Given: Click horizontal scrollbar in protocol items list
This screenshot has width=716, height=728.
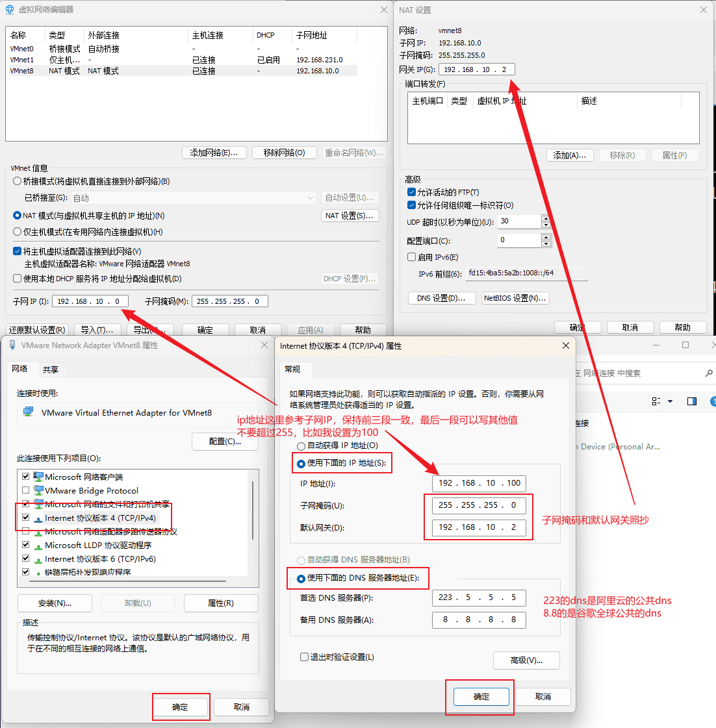Looking at the screenshot, I should [x=128, y=581].
